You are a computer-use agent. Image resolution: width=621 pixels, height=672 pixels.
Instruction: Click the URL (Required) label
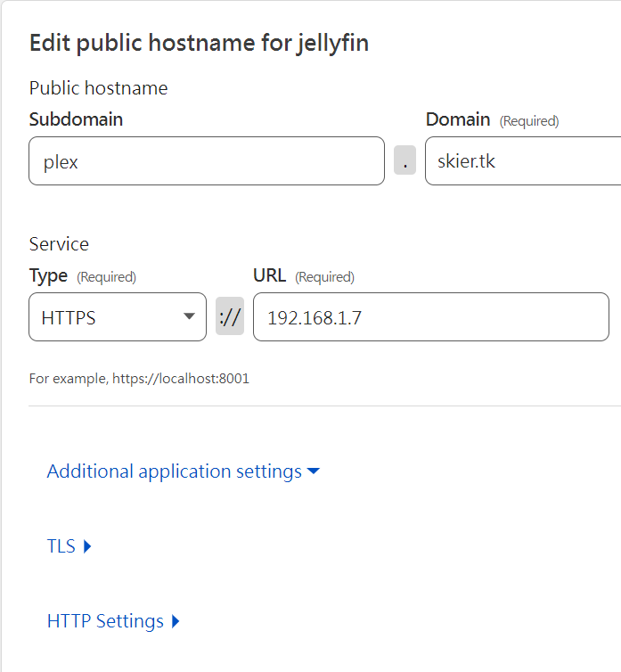[x=304, y=276]
